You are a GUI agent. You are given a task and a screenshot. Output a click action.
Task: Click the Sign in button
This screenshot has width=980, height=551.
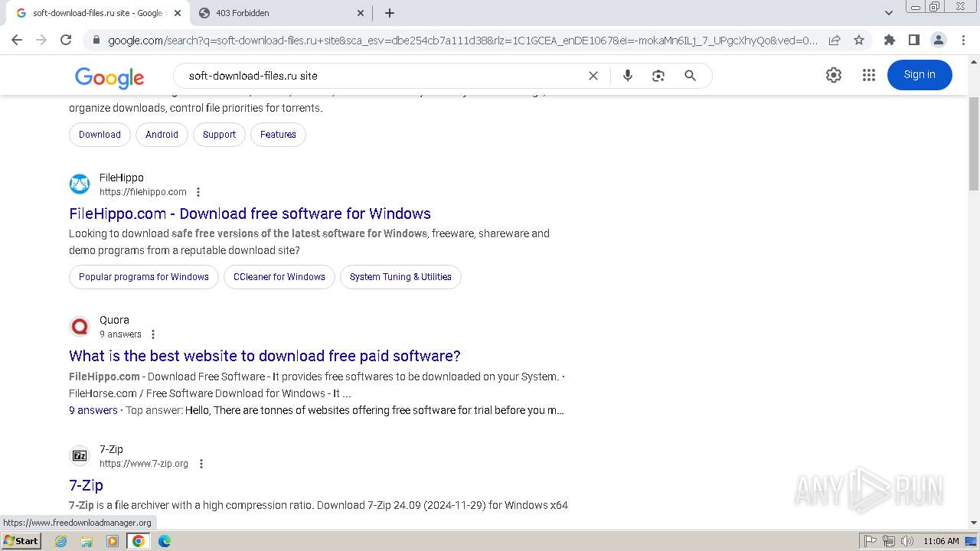pyautogui.click(x=920, y=74)
